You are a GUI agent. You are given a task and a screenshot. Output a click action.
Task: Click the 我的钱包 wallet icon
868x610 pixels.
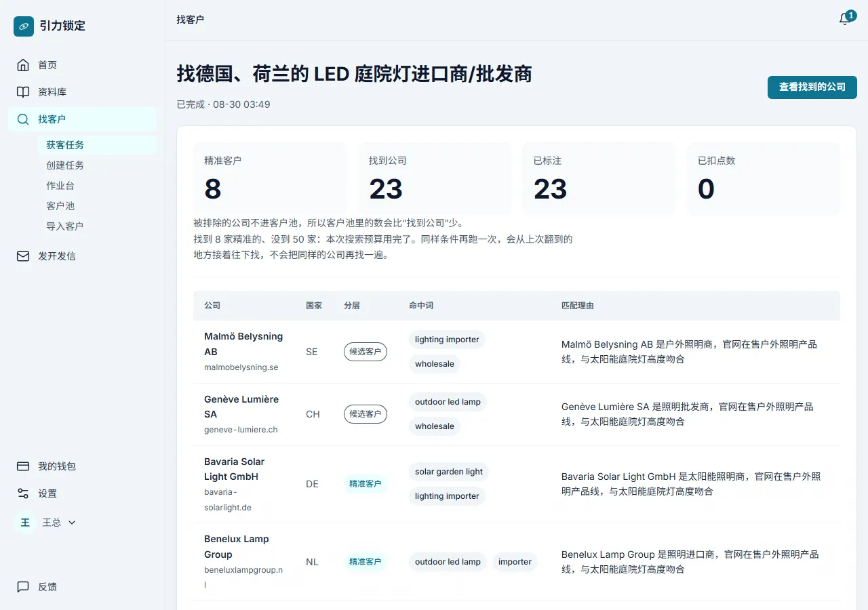click(23, 466)
